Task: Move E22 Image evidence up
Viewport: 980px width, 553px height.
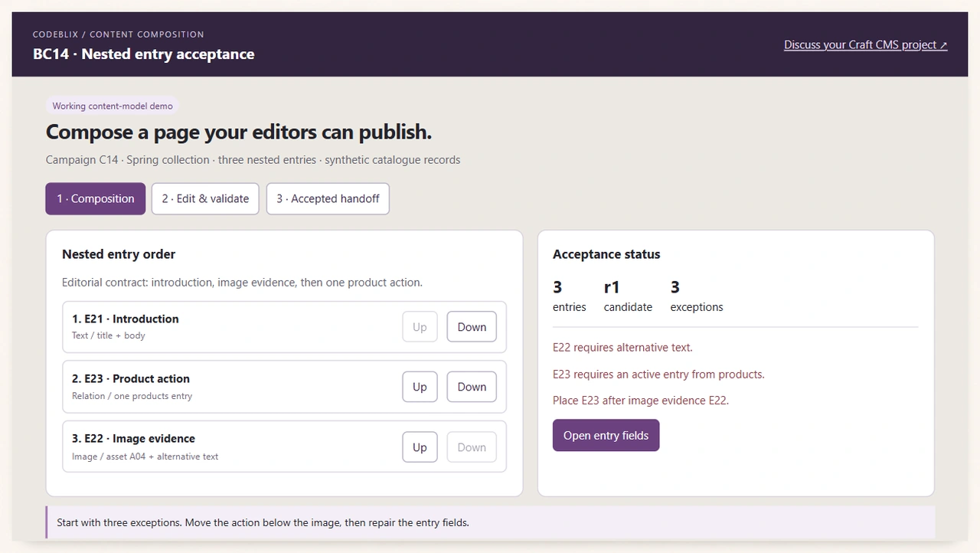Action: 420,447
